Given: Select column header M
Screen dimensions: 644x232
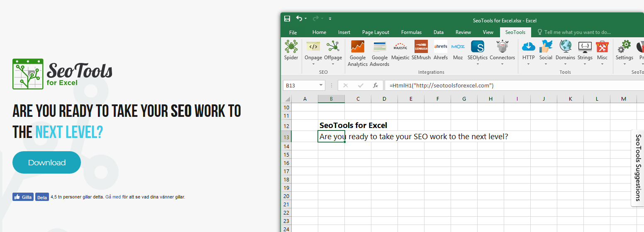Looking at the screenshot, I should [624, 99].
